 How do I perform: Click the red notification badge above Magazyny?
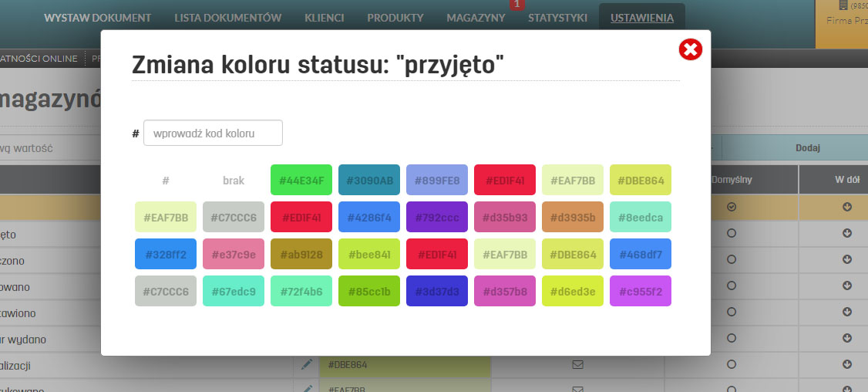click(517, 5)
